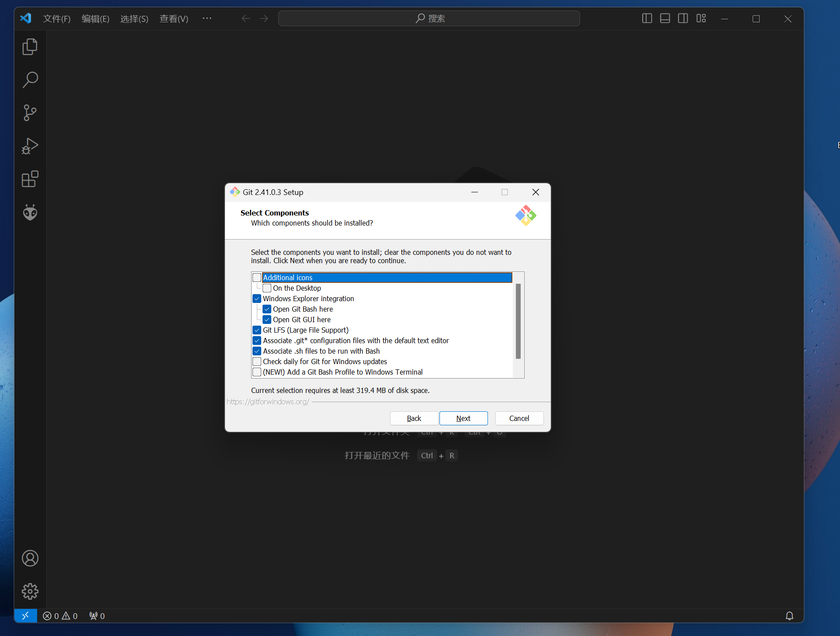Uncheck Associate .sh files with Bash
This screenshot has width=840, height=636.
[257, 351]
